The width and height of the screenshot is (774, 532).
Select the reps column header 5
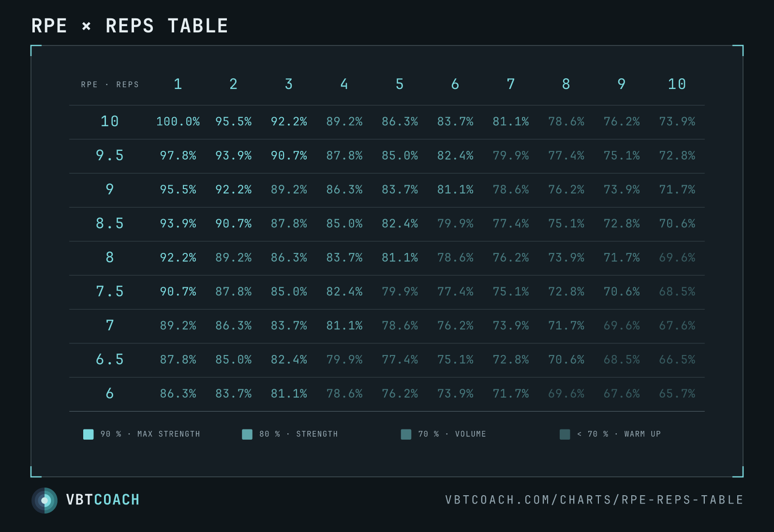tap(400, 84)
